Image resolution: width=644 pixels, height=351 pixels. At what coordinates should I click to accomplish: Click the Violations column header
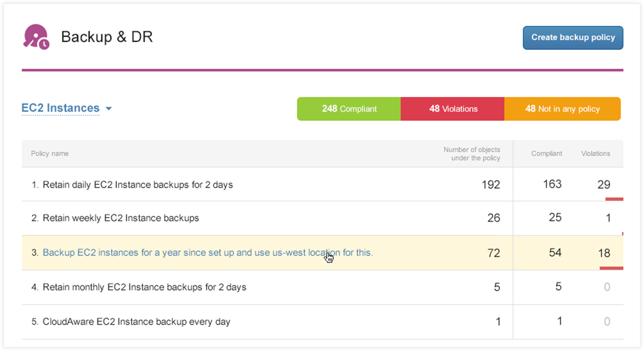(x=595, y=154)
